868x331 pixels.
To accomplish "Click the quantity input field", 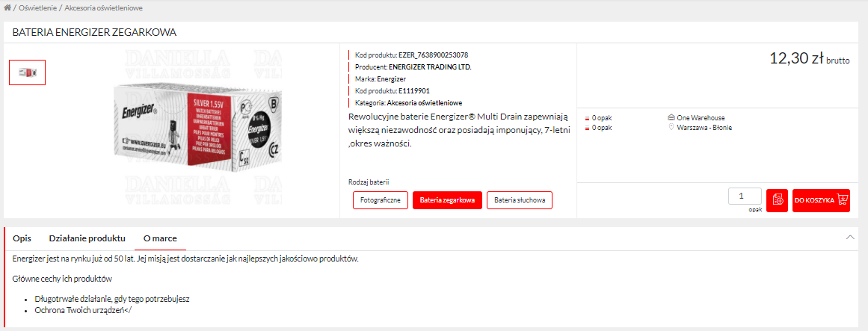I will click(x=745, y=197).
